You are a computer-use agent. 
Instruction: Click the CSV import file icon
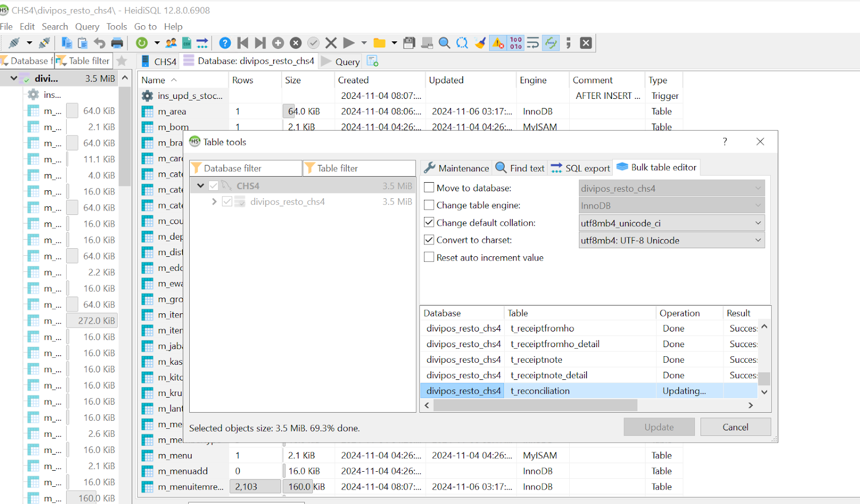click(187, 43)
